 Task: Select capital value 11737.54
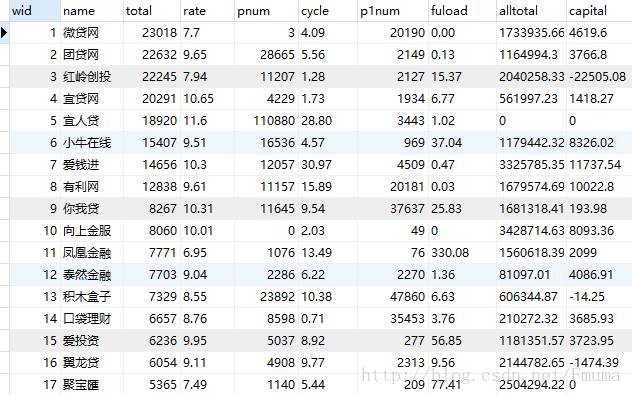[x=595, y=164]
